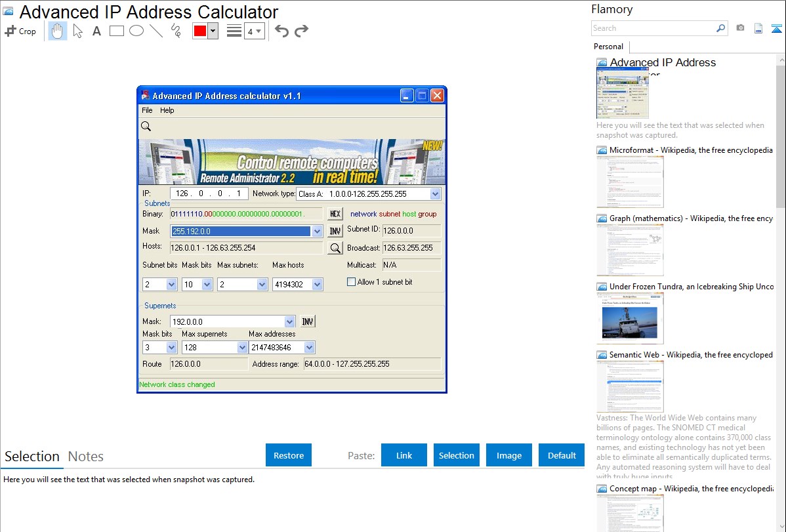Open the line width 4 dropdown
Viewport: 786px width, 532px height.
(254, 31)
